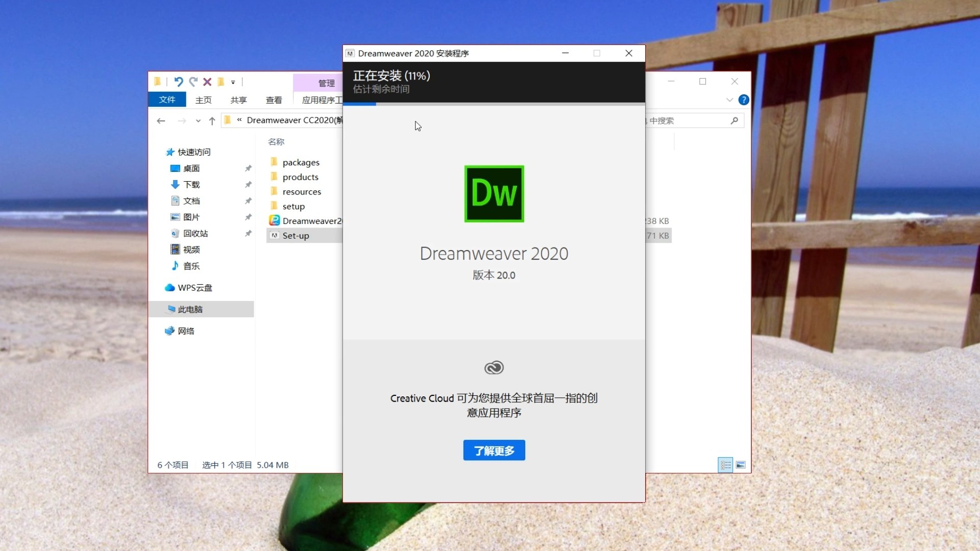Click the Creative Cloud logo icon
This screenshot has height=551, width=980.
tap(494, 367)
